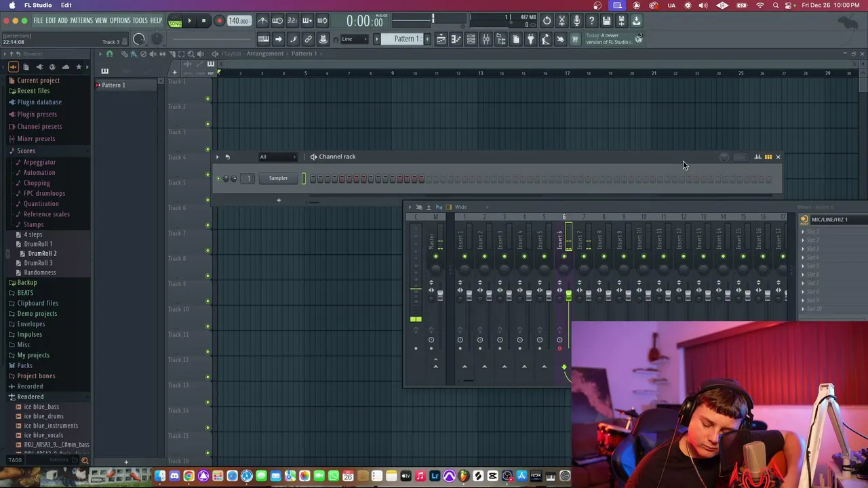Enable wait for input before recording
This screenshot has width=868, height=488.
coord(277,20)
